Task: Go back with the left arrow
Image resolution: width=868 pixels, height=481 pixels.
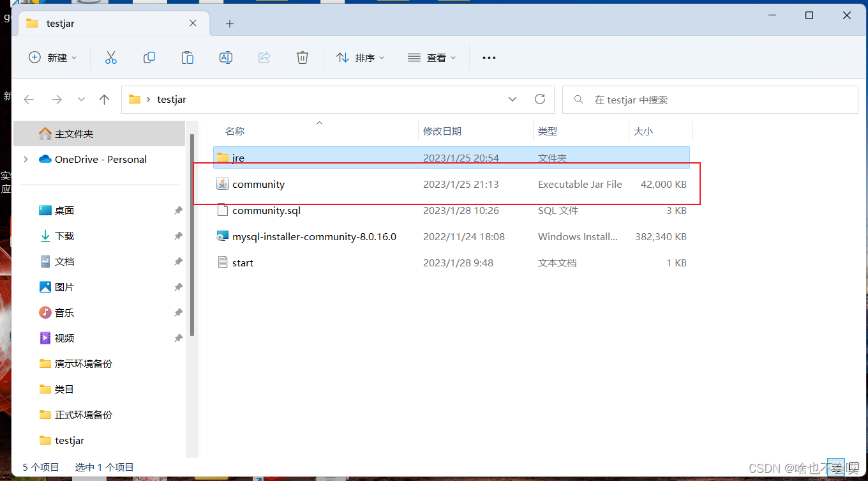Action: click(29, 100)
